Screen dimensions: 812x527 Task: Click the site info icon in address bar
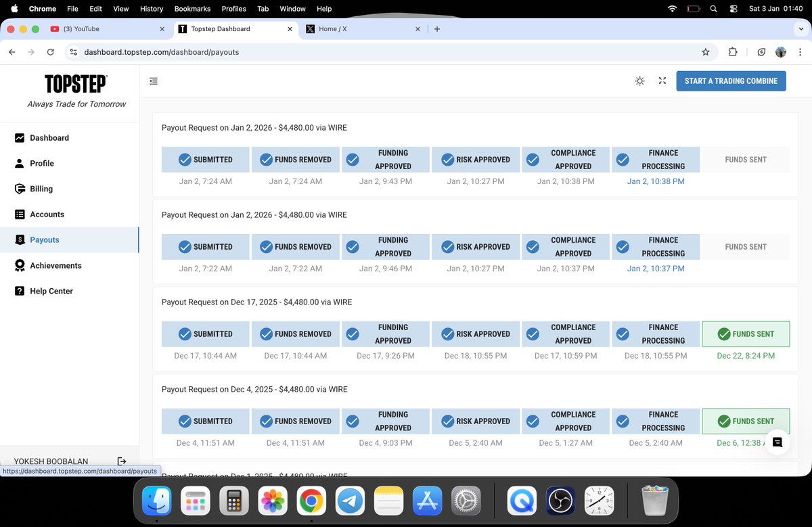click(x=74, y=52)
